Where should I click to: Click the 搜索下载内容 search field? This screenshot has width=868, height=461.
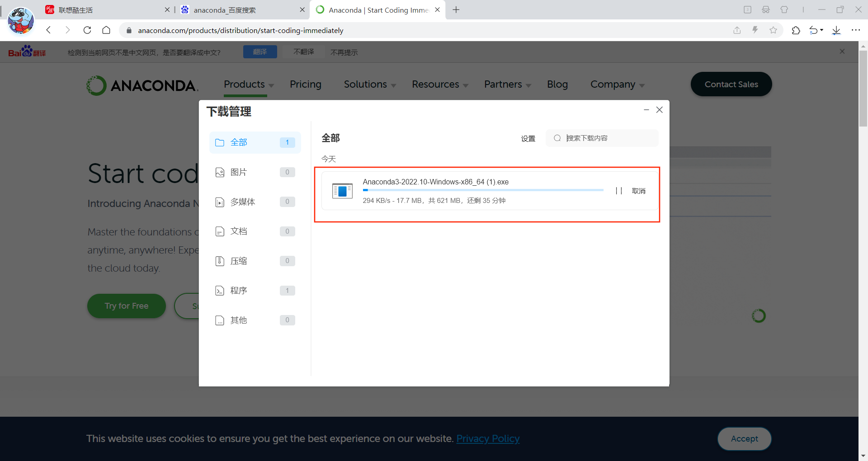click(602, 138)
